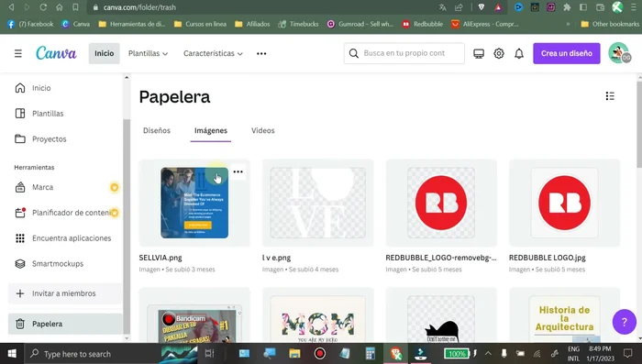Screen dimensions: 642x364
Task: Open the purple help question button
Action: click(x=624, y=322)
